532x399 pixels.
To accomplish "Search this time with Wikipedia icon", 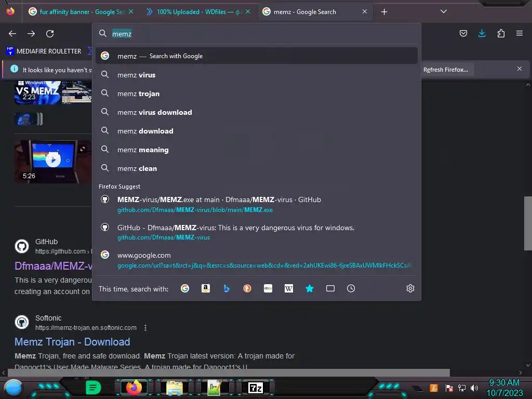I will click(x=289, y=288).
